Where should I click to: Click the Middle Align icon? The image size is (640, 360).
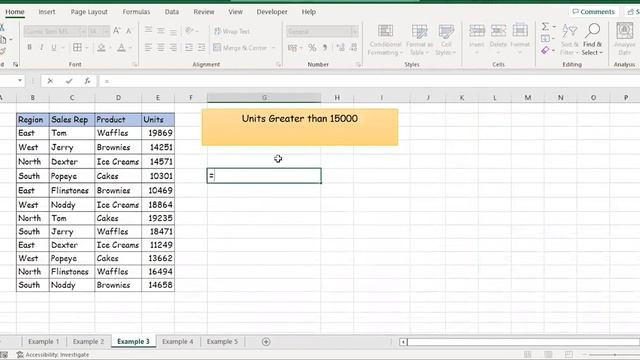161,31
